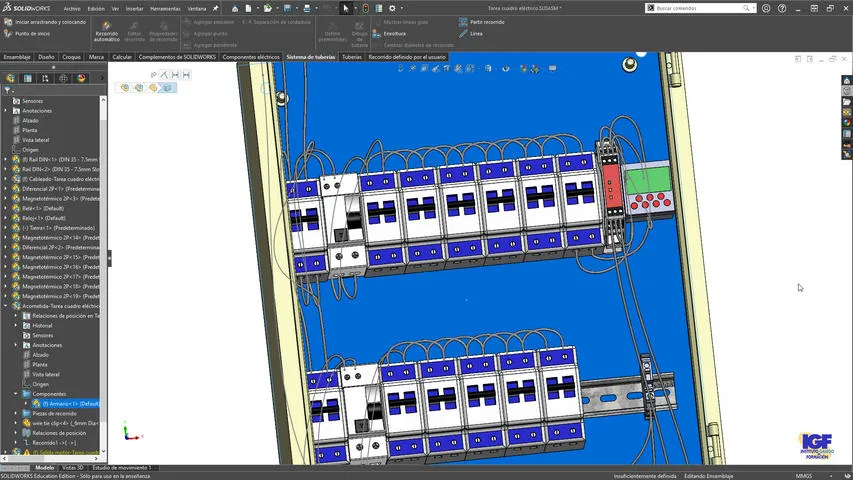This screenshot has height=480, width=853.
Task: Open dropdown arrow next to Options gear
Action: (x=401, y=8)
